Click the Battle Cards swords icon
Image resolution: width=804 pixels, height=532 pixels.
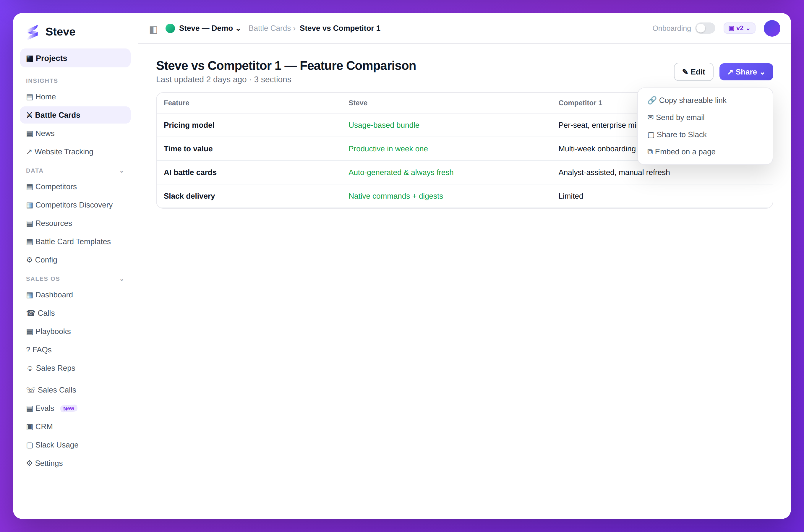click(30, 115)
